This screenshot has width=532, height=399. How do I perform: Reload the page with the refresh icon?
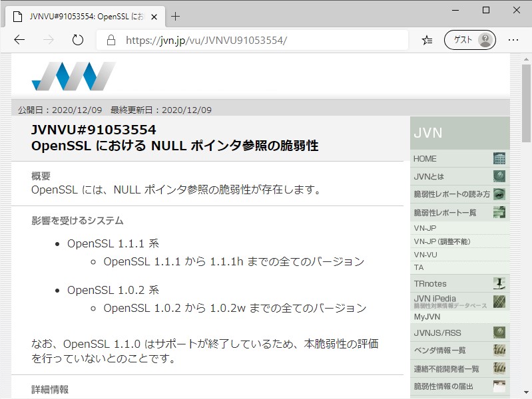pos(78,40)
